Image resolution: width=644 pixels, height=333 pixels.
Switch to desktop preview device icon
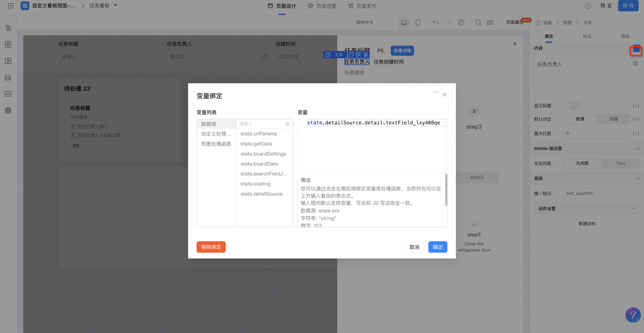(404, 23)
